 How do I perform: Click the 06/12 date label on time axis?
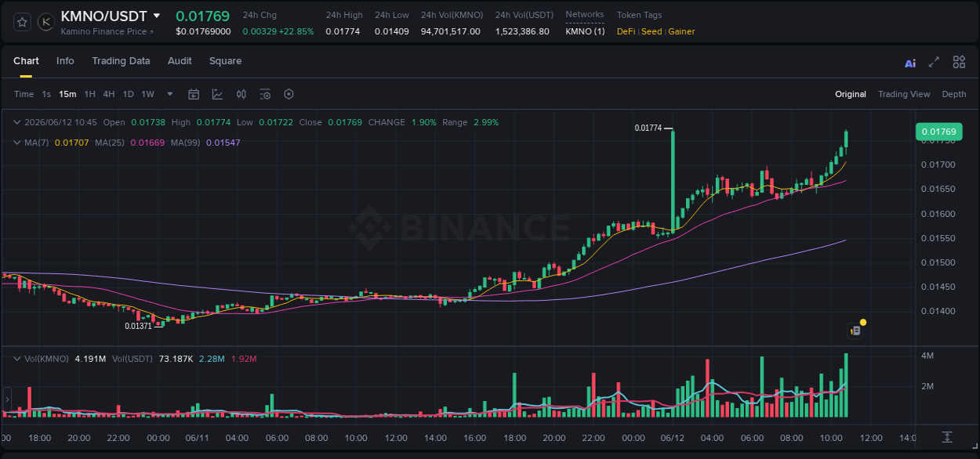[x=673, y=438]
